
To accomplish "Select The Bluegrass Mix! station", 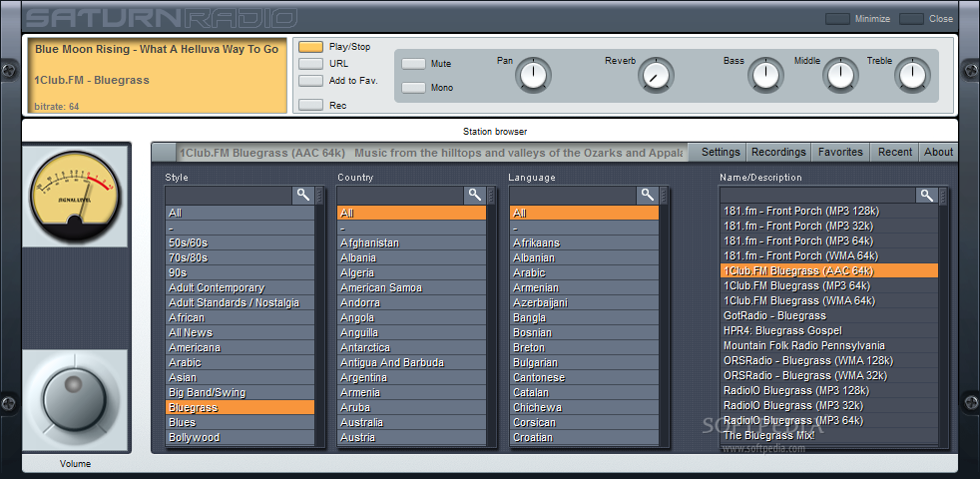I will [828, 435].
